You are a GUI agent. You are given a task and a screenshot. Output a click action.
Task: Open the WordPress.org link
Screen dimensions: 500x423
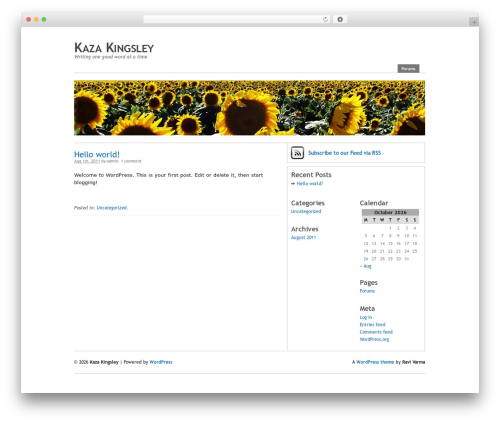[374, 339]
